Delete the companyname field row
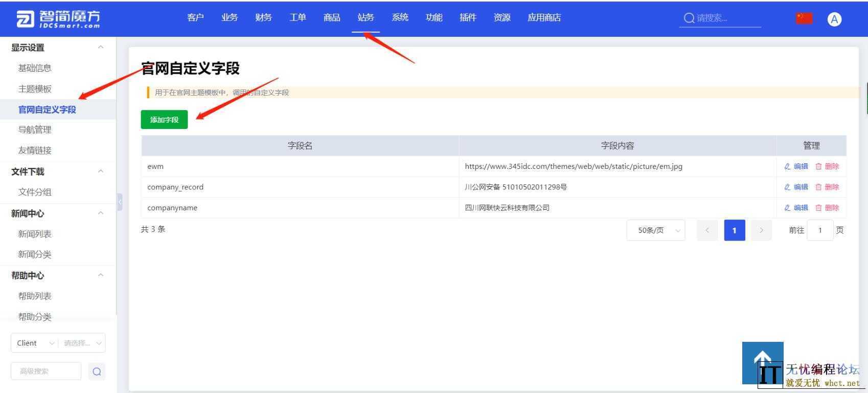The image size is (868, 393). pyautogui.click(x=827, y=208)
